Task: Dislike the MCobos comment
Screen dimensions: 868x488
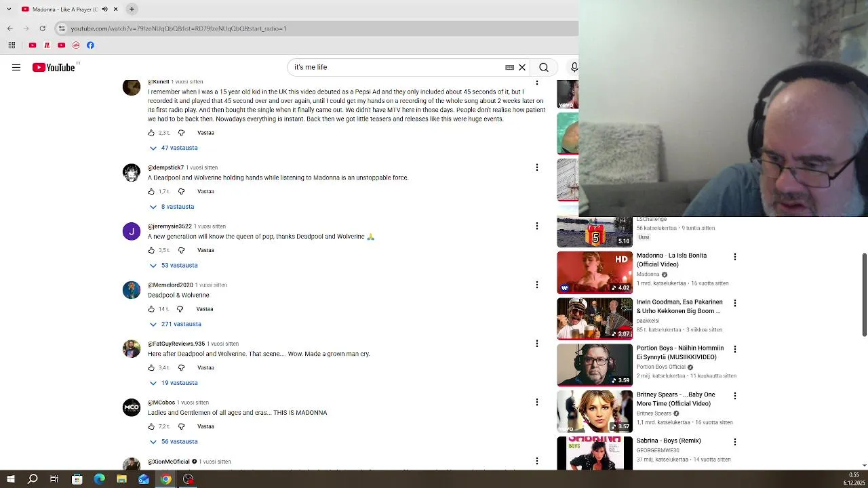Action: (x=181, y=426)
